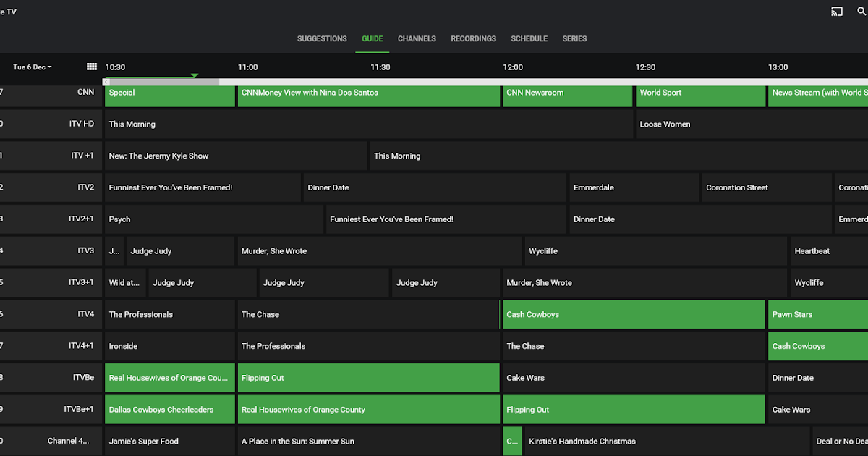This screenshot has width=868, height=456.
Task: Open 'Murder, She Wrote' on ITV3
Action: pos(380,251)
